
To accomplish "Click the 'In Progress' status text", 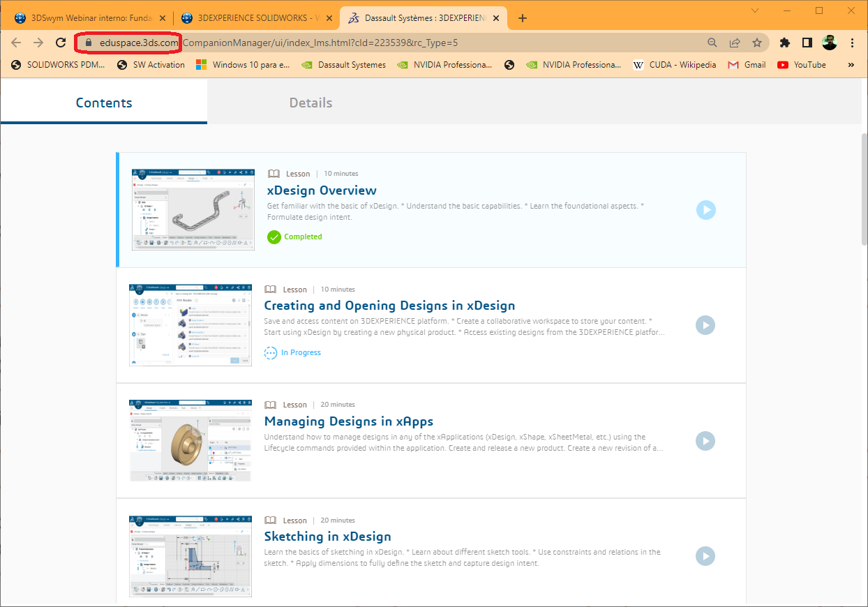I will pos(301,353).
